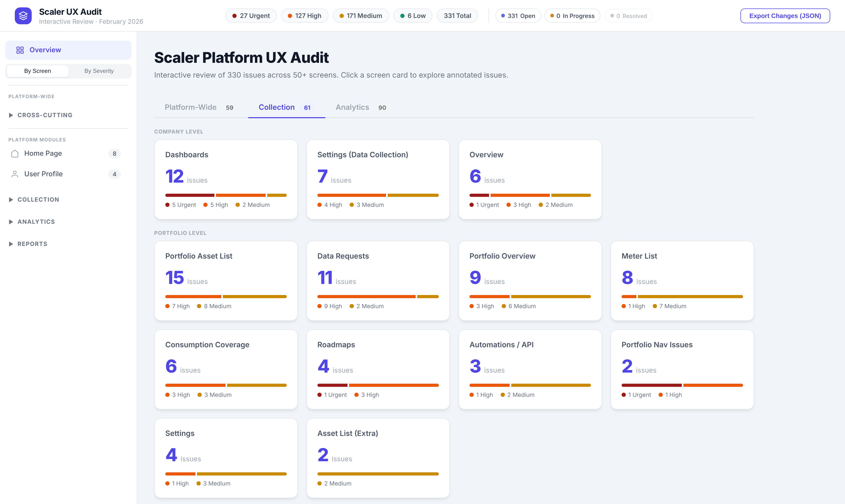Click the 8 badge beside Home Page
This screenshot has height=504, width=845.
click(x=115, y=154)
